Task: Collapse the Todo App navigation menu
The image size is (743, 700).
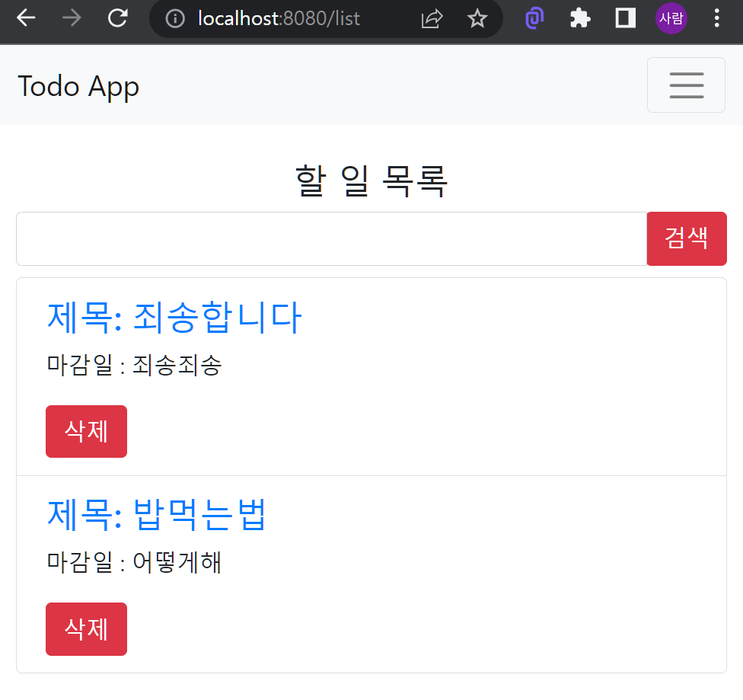Action: point(686,85)
